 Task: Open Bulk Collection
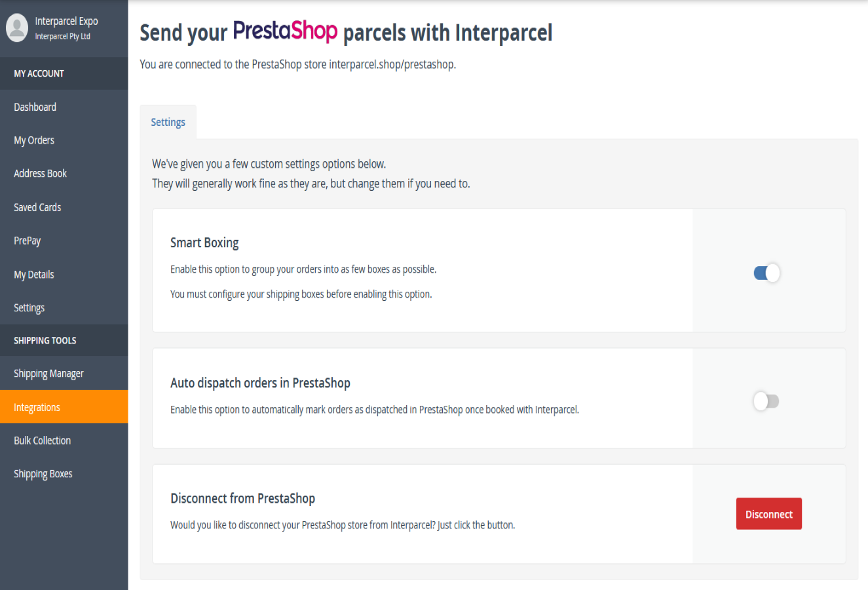42,440
